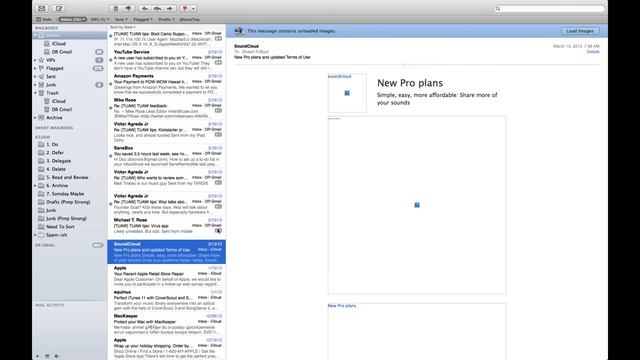Viewport: 640px width, 360px height.
Task: Click the Trash mailbox bin icon
Action: (x=41, y=93)
